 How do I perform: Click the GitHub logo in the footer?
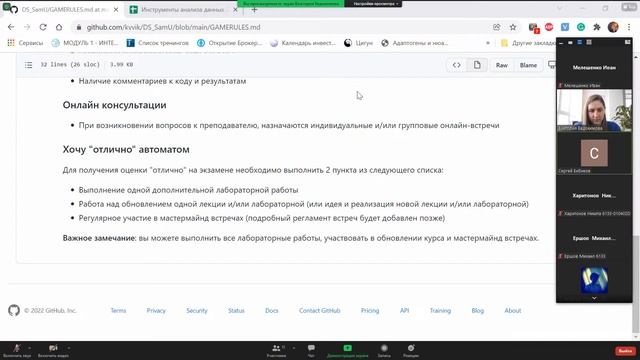point(14,310)
